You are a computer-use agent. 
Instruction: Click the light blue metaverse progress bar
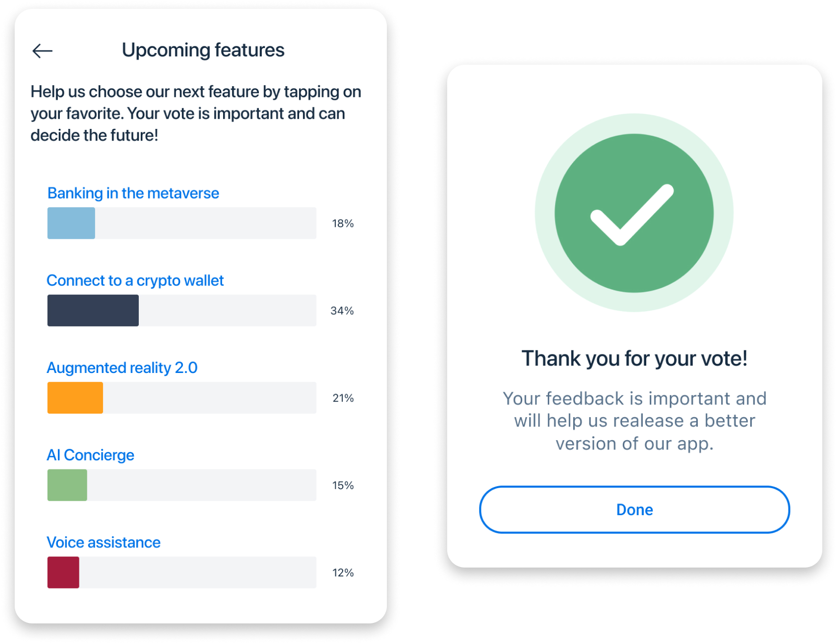(x=71, y=223)
